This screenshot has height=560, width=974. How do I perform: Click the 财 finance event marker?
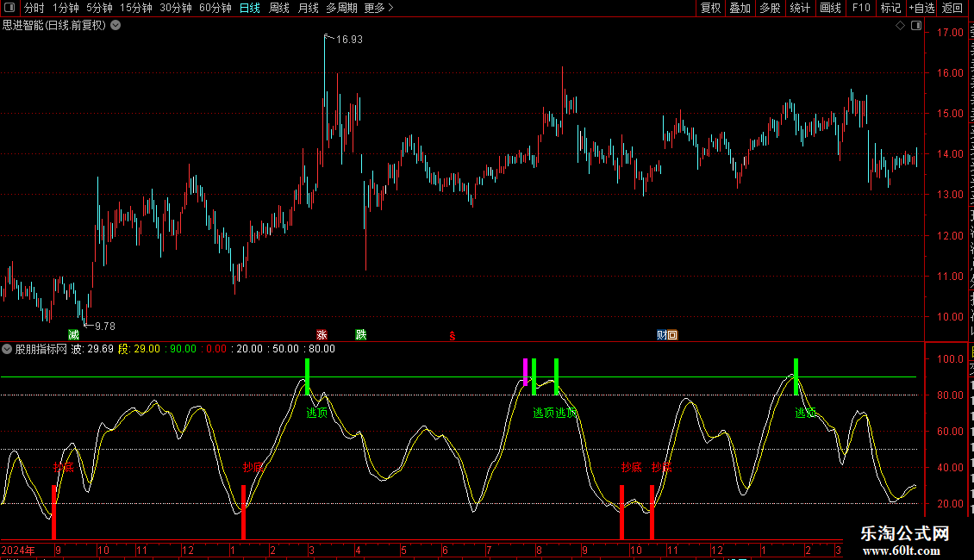[x=662, y=334]
